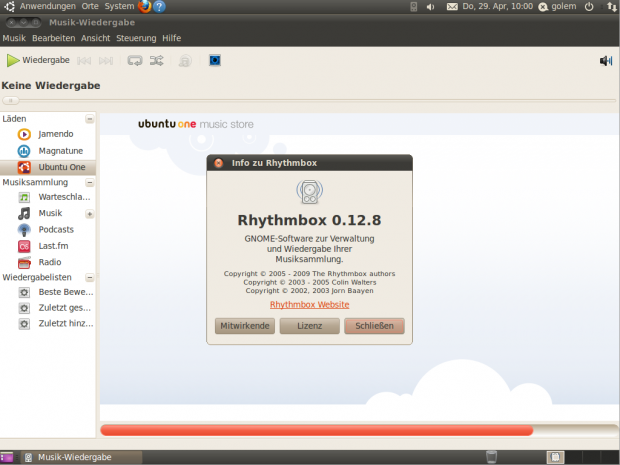The height and width of the screenshot is (465, 620).
Task: Open the trash icon in bottom panel
Action: pyautogui.click(x=491, y=457)
